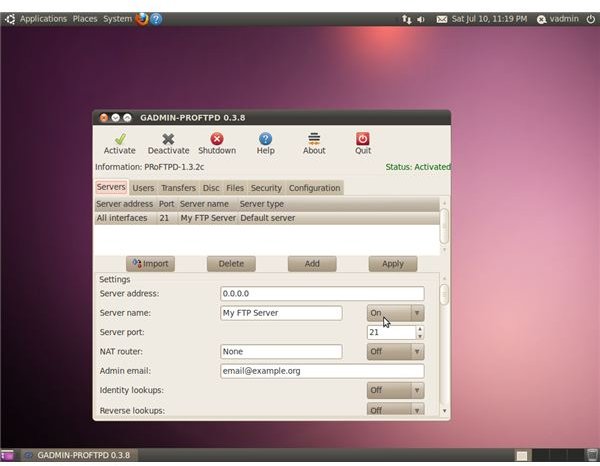Click the power icon in the top panel
Image resolution: width=600 pixels, height=466 pixels.
(x=591, y=19)
